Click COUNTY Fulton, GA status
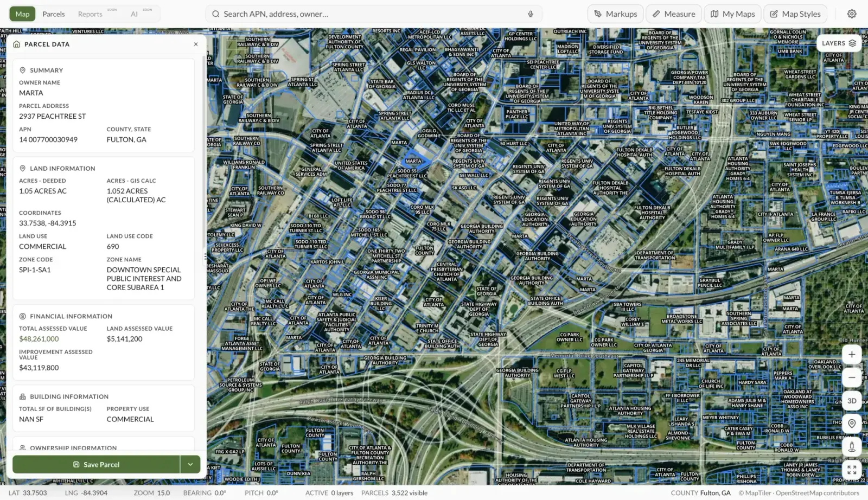 (700, 493)
